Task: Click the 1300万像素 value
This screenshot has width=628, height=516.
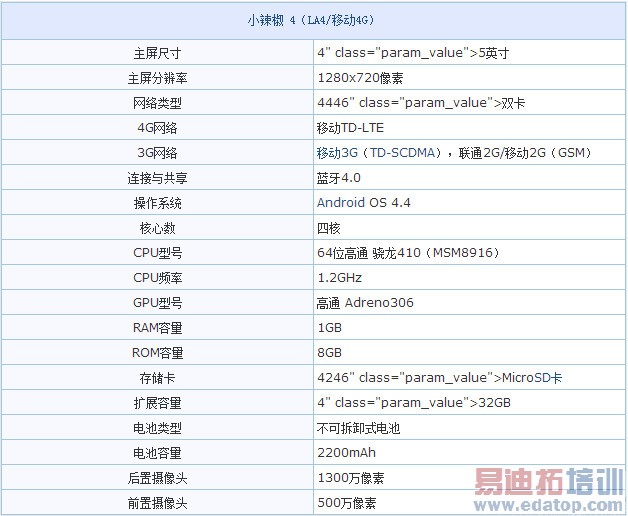Action: [351, 478]
